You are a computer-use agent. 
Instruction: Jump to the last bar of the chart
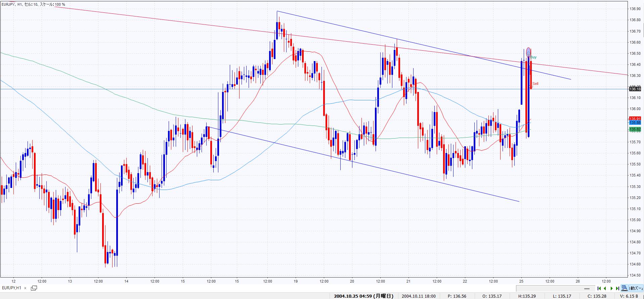[617, 288]
